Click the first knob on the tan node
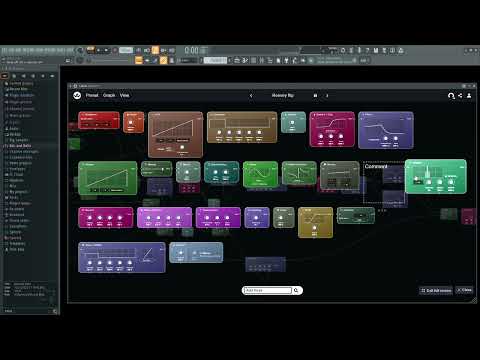 click(x=219, y=133)
